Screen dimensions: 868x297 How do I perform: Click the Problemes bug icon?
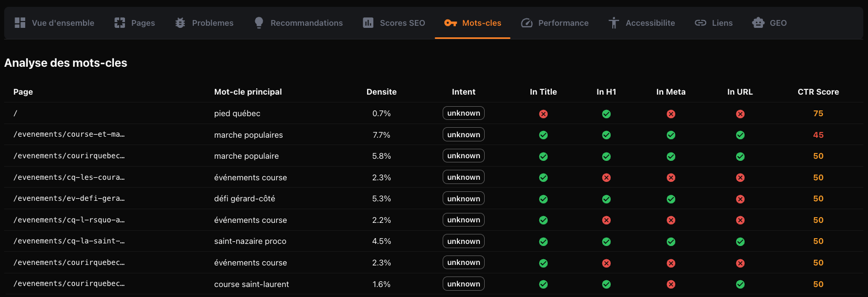click(x=180, y=23)
